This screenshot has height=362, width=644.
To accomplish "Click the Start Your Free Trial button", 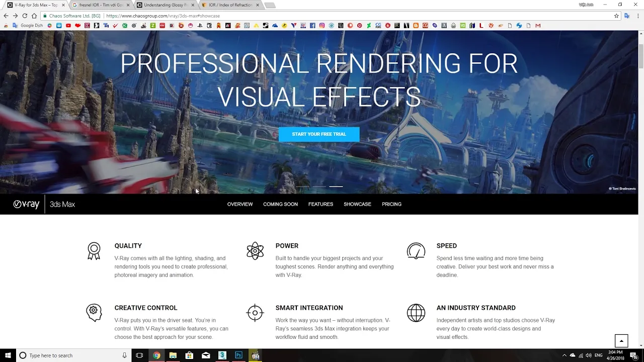I will pyautogui.click(x=319, y=134).
